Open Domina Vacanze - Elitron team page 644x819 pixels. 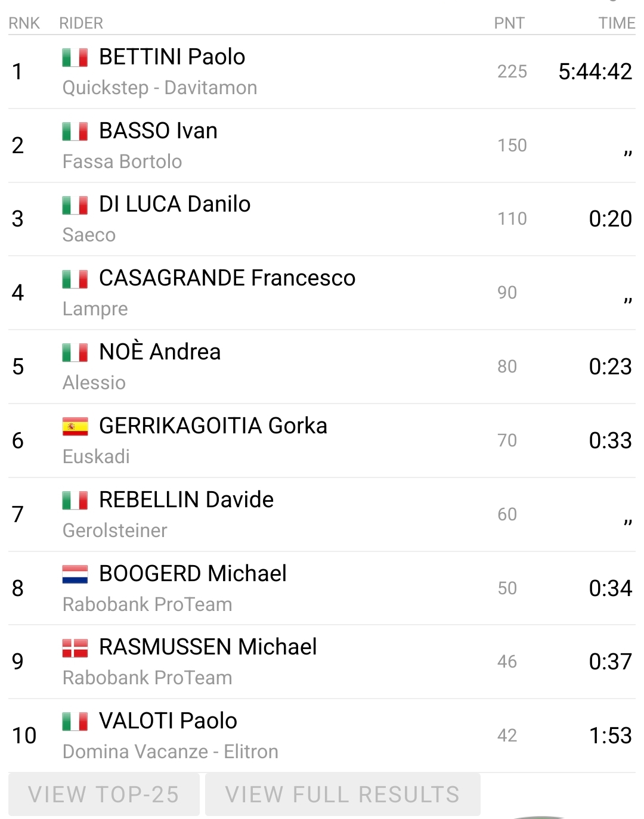[x=171, y=752]
